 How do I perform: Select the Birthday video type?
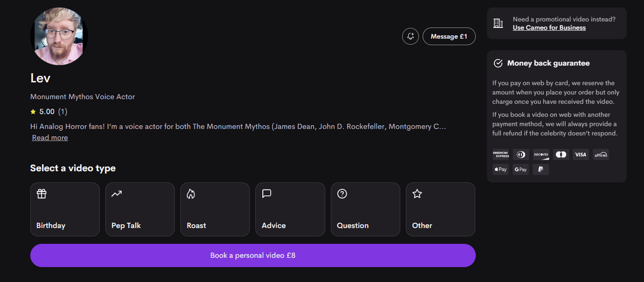pos(65,209)
